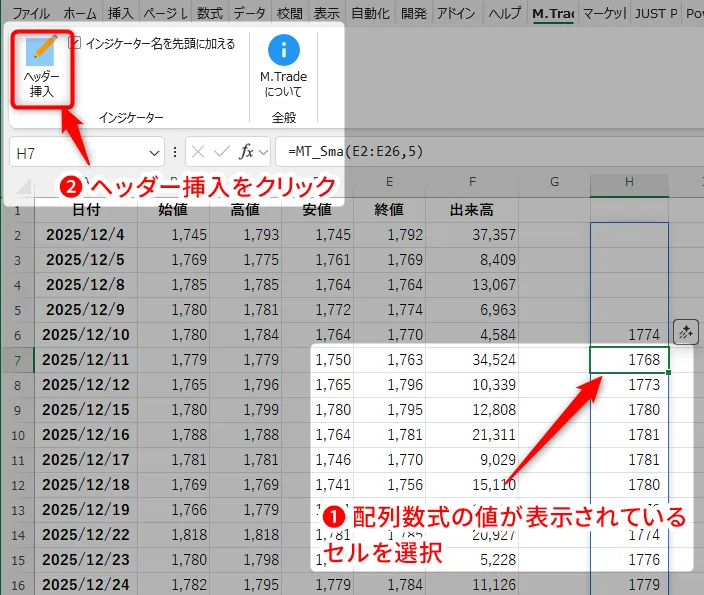Select row 2 header
Screen dimensions: 704x595
point(18,235)
